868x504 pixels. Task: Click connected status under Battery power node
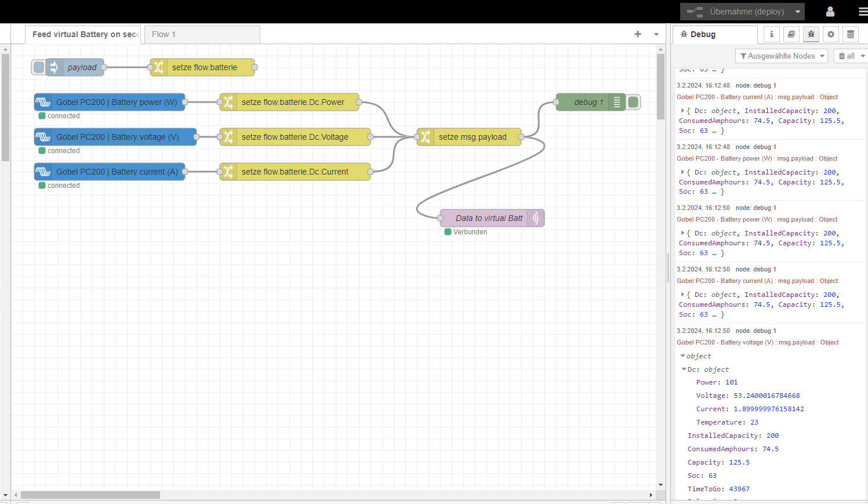59,116
